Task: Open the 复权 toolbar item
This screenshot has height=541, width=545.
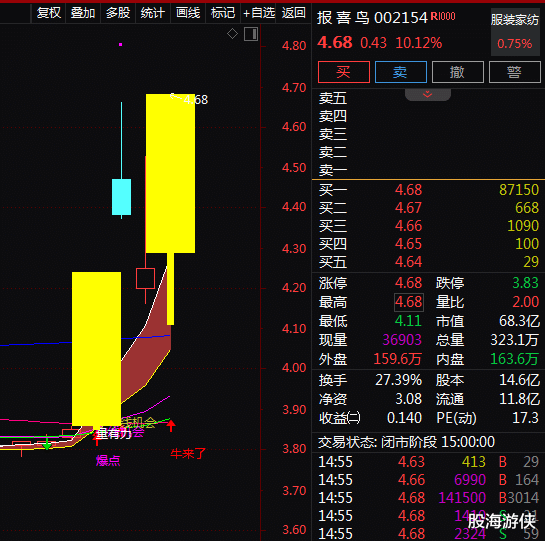Action: pos(49,13)
